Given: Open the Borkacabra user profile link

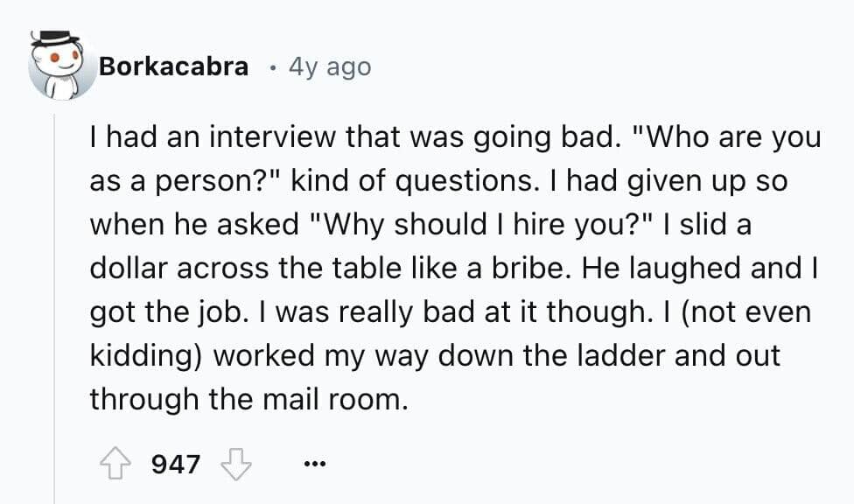Looking at the screenshot, I should point(173,66).
